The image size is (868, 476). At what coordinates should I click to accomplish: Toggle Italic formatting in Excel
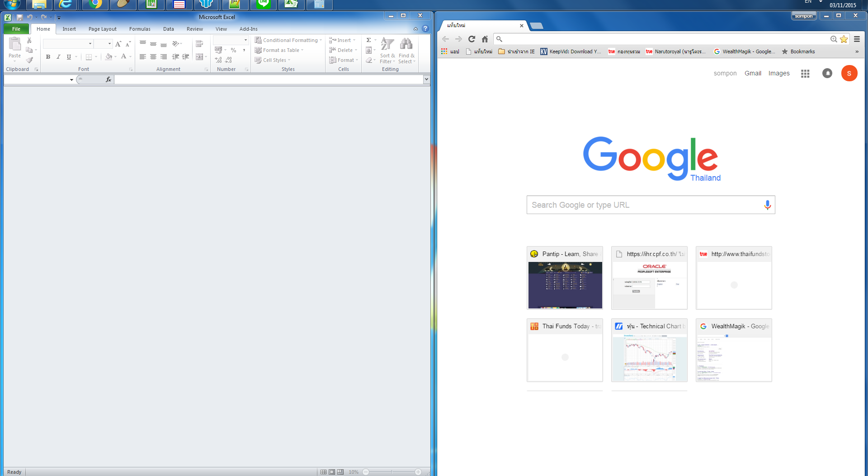pyautogui.click(x=58, y=57)
